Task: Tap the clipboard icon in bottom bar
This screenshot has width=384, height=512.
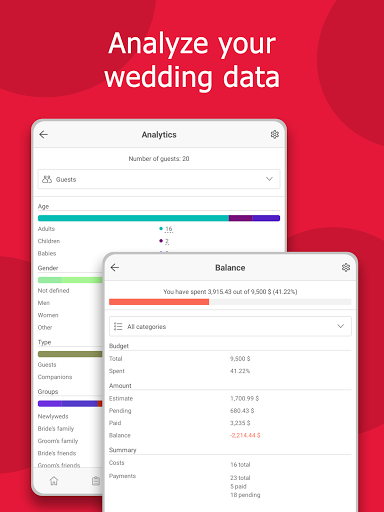Action: point(96,481)
